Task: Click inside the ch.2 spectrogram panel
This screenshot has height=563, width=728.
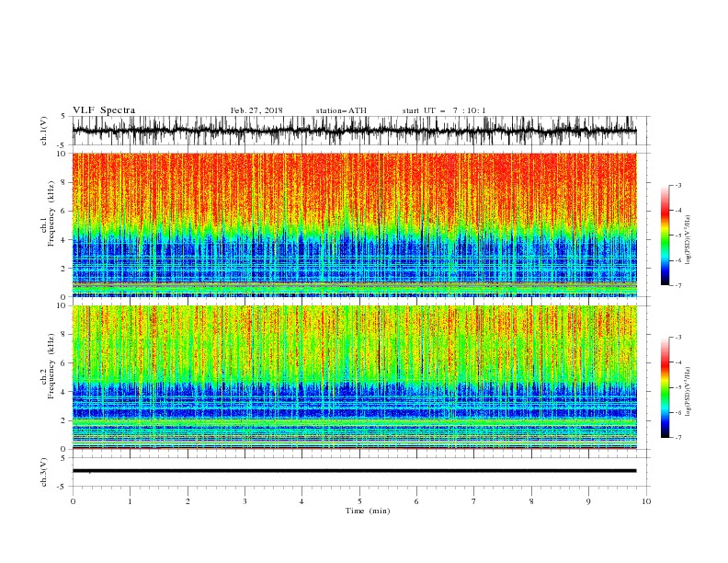Action: coord(354,377)
